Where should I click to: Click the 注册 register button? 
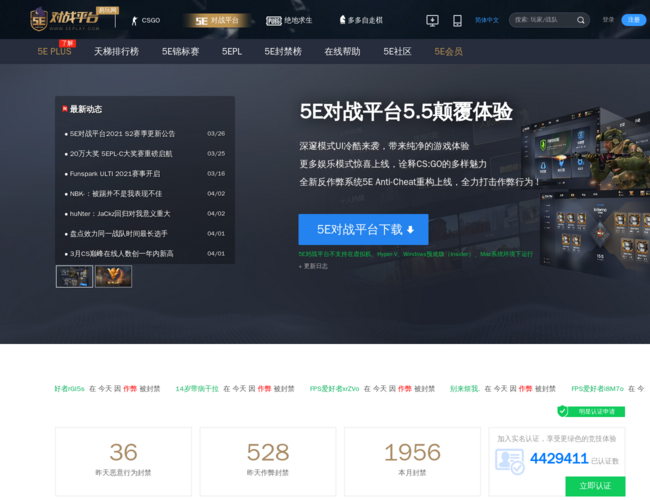[633, 19]
